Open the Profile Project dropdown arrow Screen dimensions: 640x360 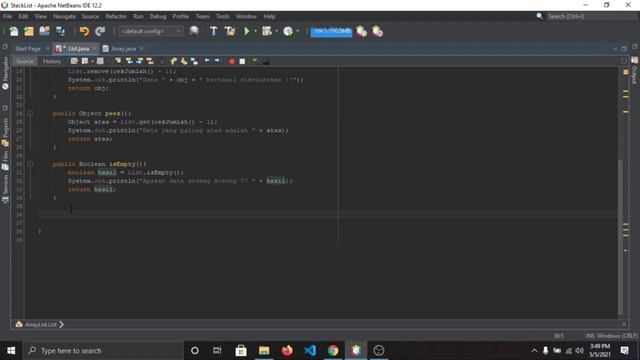[x=298, y=31]
